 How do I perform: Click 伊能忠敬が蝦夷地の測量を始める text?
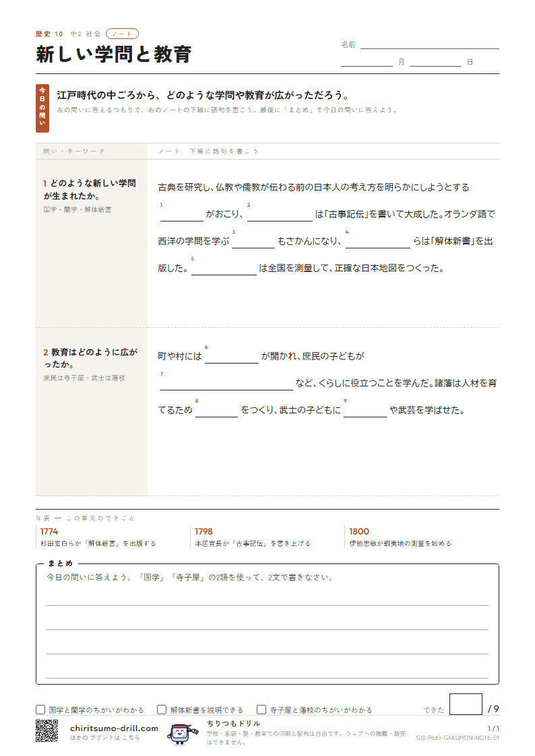400,543
